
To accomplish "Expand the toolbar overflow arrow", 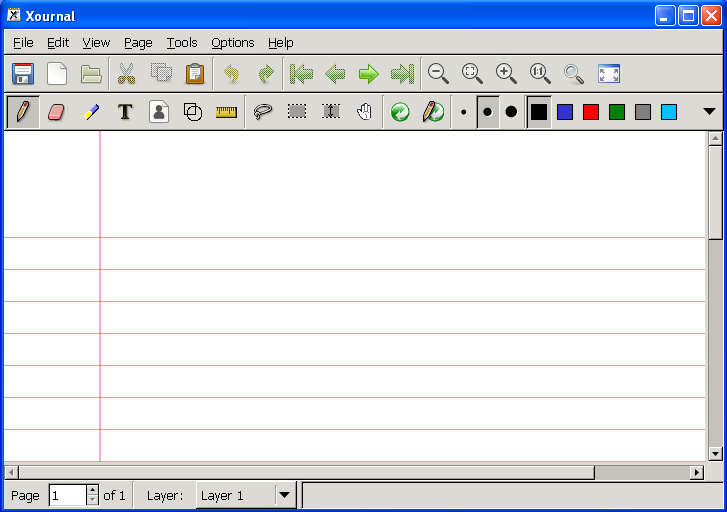I will tap(709, 111).
